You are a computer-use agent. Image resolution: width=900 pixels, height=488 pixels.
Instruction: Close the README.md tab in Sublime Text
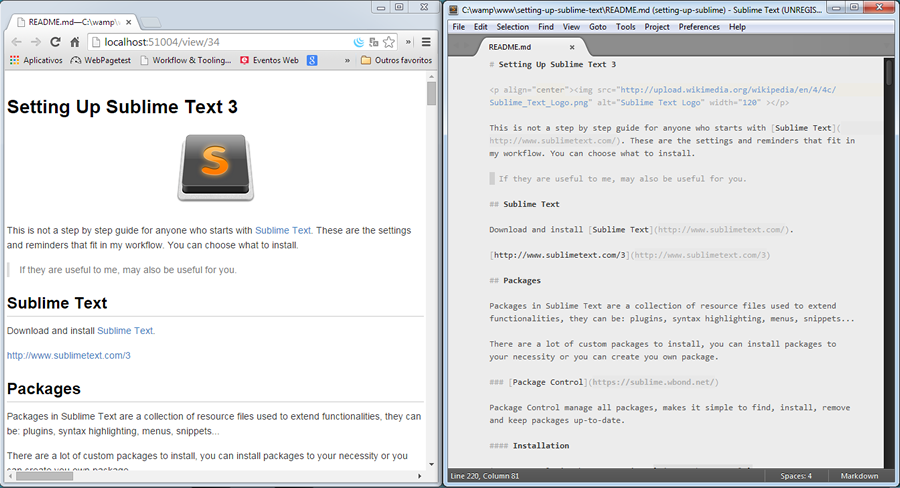tap(572, 48)
